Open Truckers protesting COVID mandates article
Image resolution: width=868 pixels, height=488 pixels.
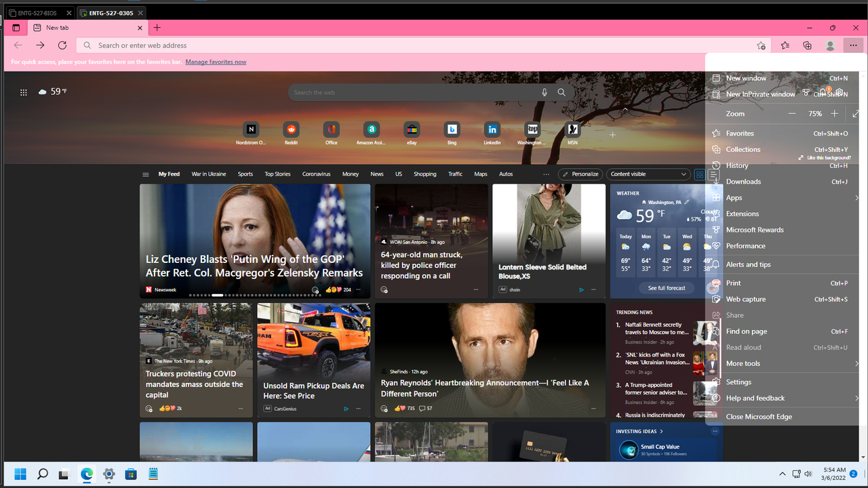tap(195, 384)
